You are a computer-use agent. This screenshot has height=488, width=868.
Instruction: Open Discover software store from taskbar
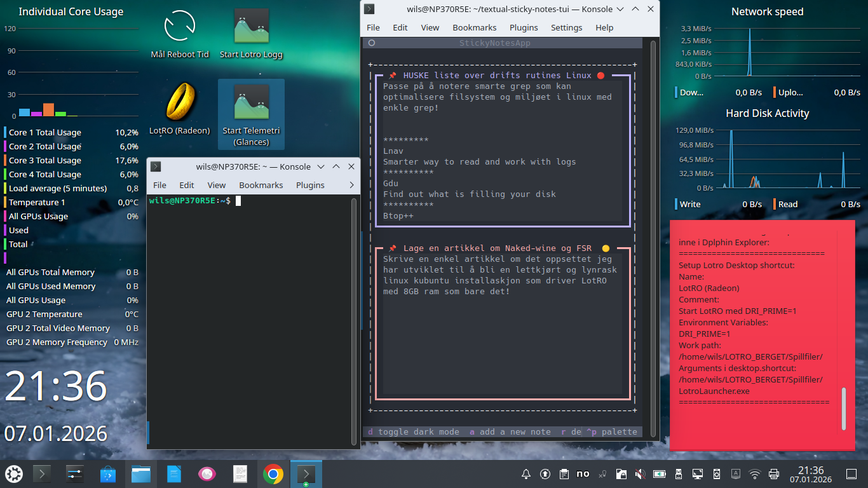pyautogui.click(x=108, y=474)
